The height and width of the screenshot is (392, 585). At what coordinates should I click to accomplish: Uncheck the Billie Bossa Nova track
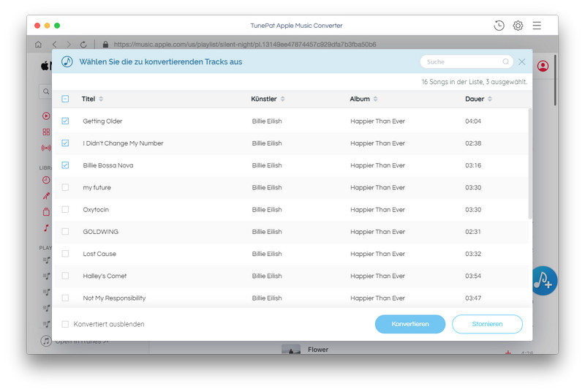click(65, 165)
